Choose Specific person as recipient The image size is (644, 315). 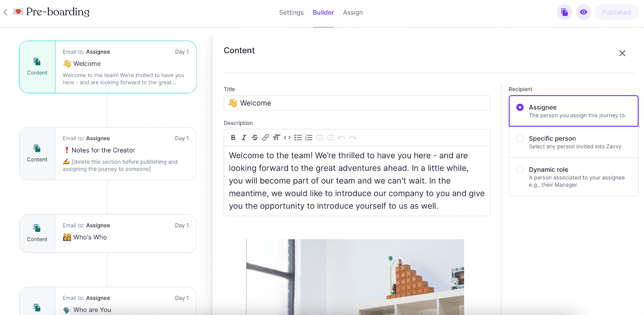(x=520, y=138)
